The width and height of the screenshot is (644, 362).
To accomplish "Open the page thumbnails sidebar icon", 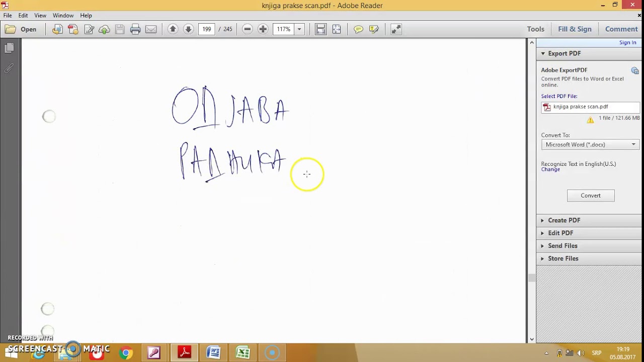I will (9, 48).
